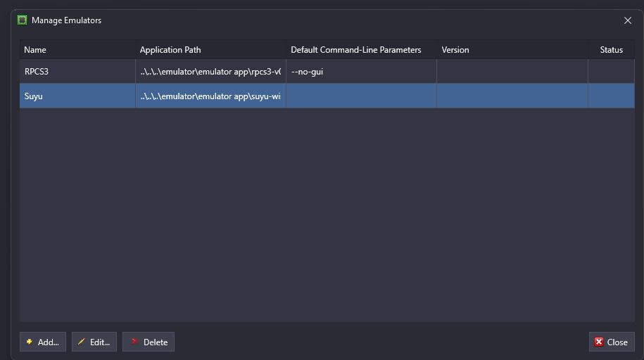Sort by the Name column header

(x=77, y=50)
